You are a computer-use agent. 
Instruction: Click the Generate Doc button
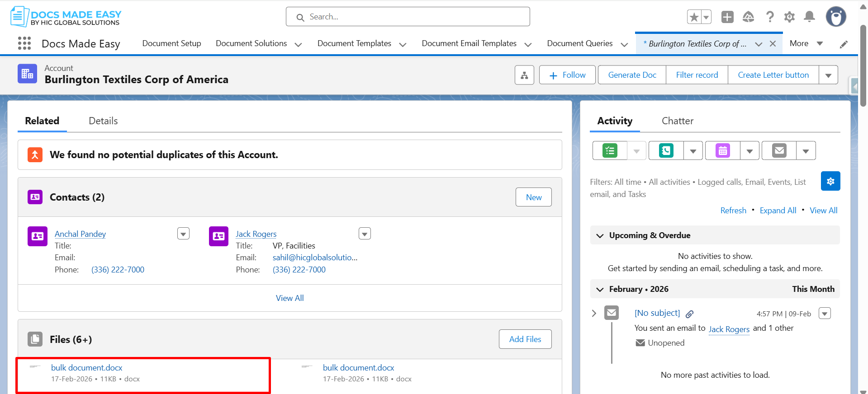pyautogui.click(x=632, y=75)
